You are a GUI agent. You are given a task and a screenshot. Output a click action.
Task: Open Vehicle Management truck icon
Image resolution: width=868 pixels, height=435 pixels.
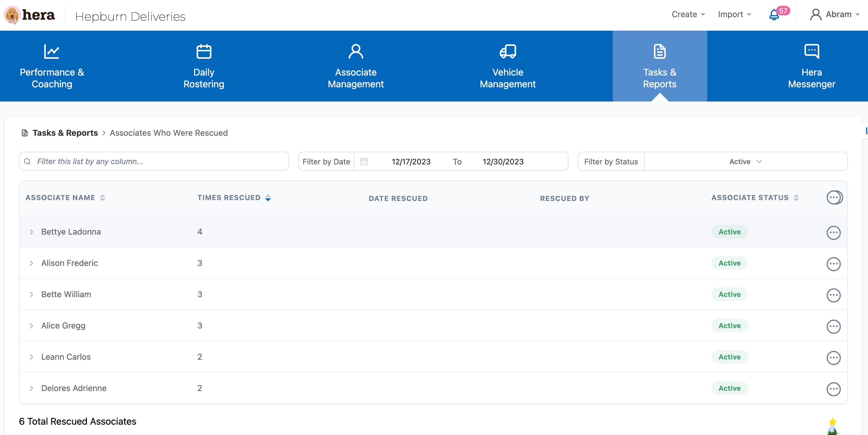(508, 52)
